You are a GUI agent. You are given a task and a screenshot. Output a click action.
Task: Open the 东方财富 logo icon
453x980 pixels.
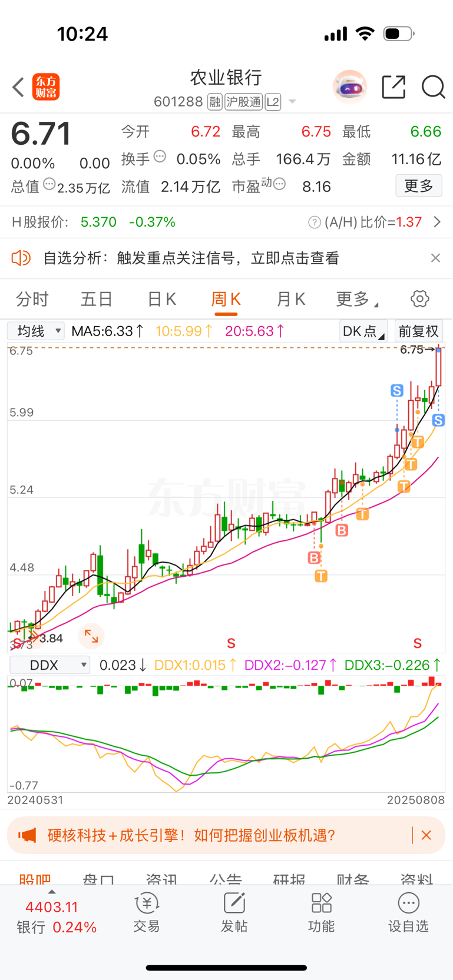pyautogui.click(x=46, y=87)
